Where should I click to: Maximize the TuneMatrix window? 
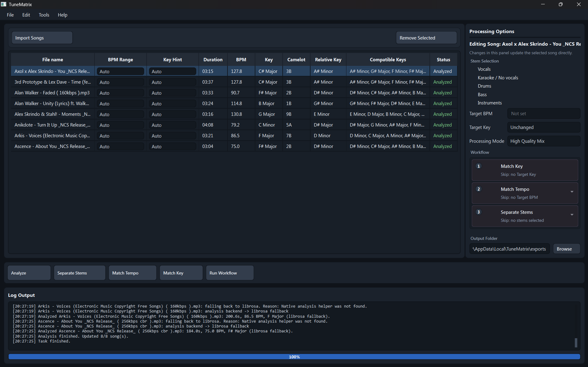[x=560, y=4]
